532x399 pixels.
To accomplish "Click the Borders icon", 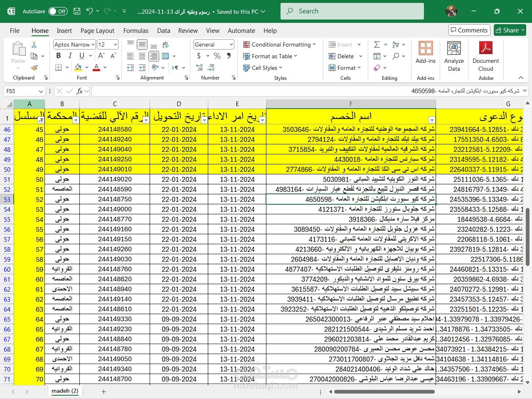I will tap(59, 67).
